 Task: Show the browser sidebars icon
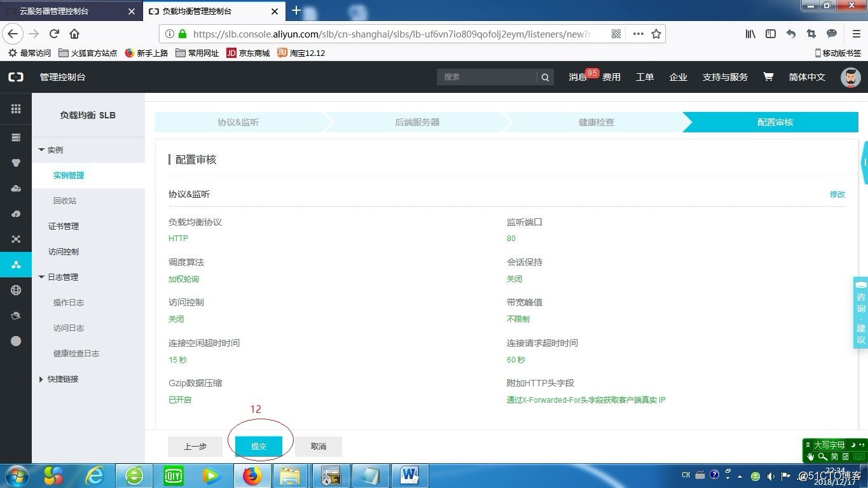coord(771,34)
